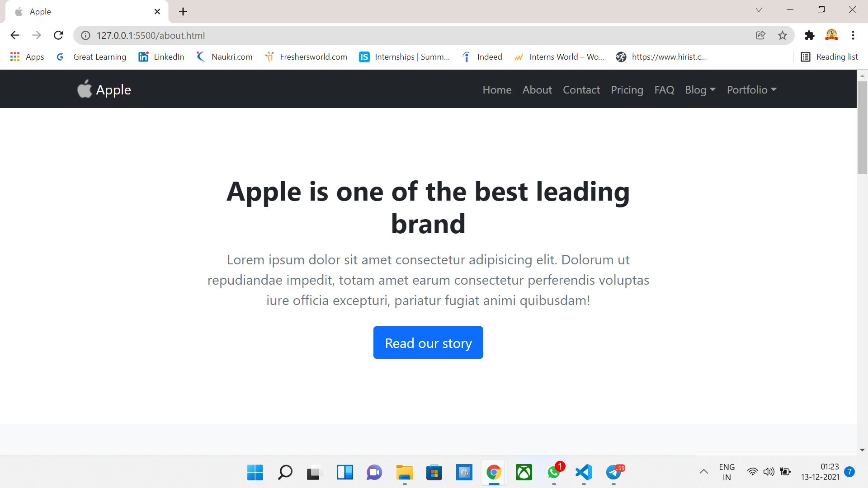
Task: Expand the Blog dropdown menu
Action: [x=700, y=89]
